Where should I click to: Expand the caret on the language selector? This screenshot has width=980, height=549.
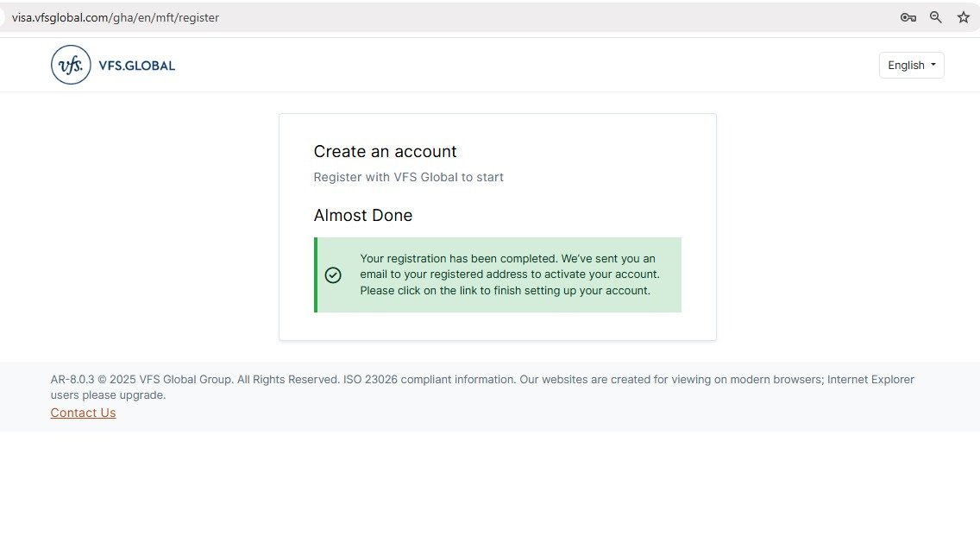[x=934, y=65]
